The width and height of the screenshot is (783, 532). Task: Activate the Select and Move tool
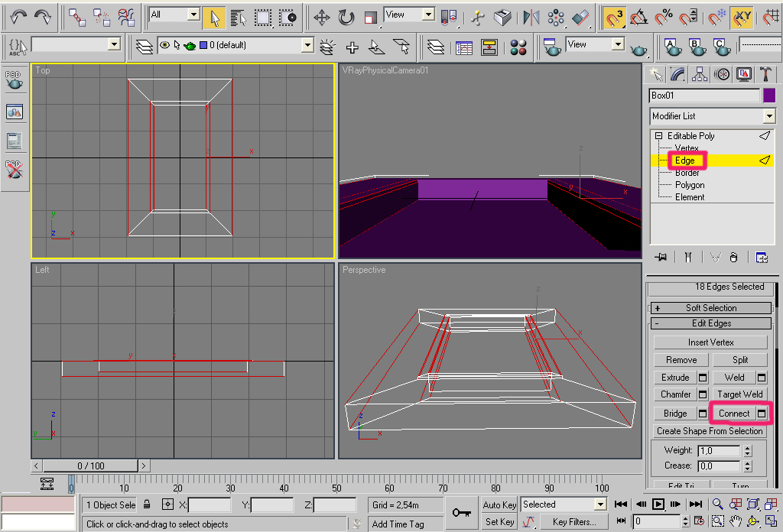pos(322,18)
